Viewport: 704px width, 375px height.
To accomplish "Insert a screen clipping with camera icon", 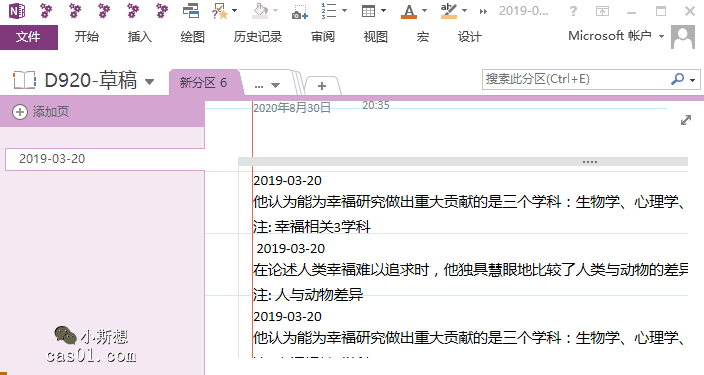I will (x=299, y=12).
